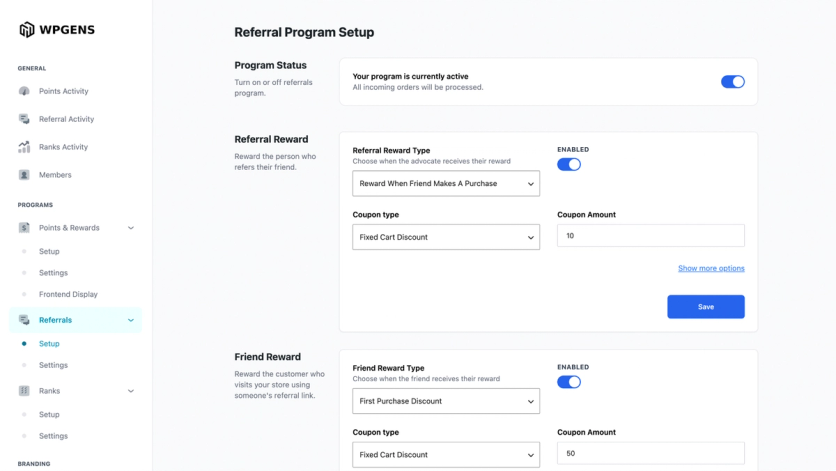Viewport: 836px width, 471px height.
Task: Open Referral Reward Coupon type dropdown
Action: 446,237
